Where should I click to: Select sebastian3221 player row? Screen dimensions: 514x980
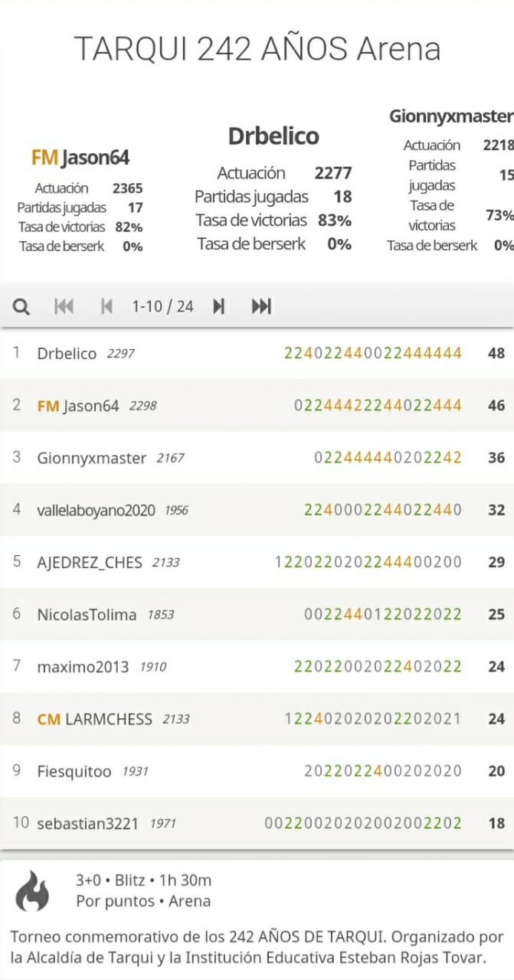click(257, 823)
